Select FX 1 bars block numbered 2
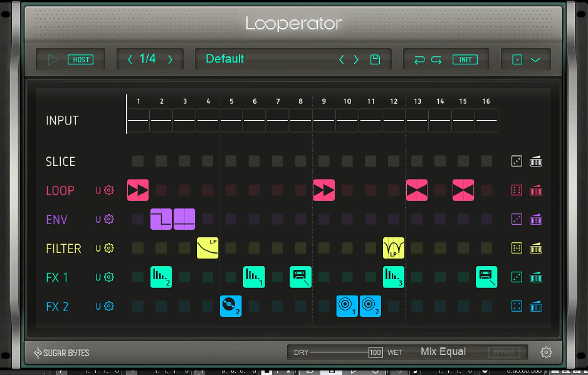588x375 pixels. (x=161, y=277)
